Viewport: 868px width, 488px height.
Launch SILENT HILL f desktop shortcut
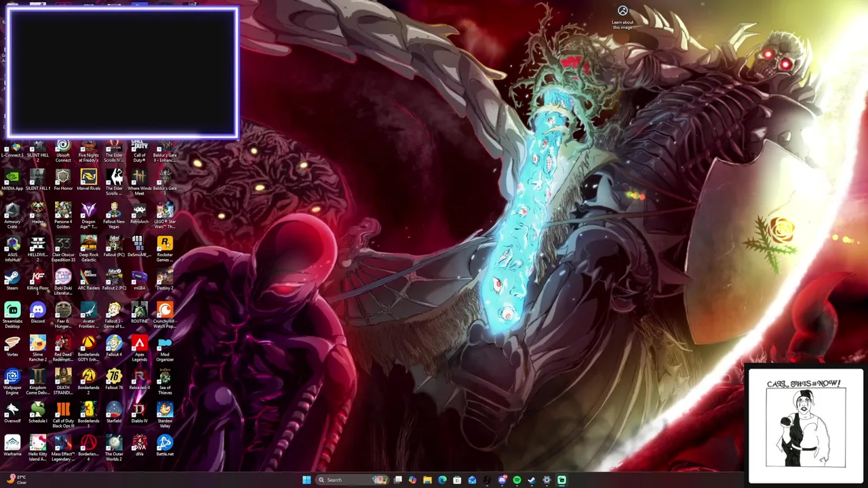pyautogui.click(x=37, y=181)
